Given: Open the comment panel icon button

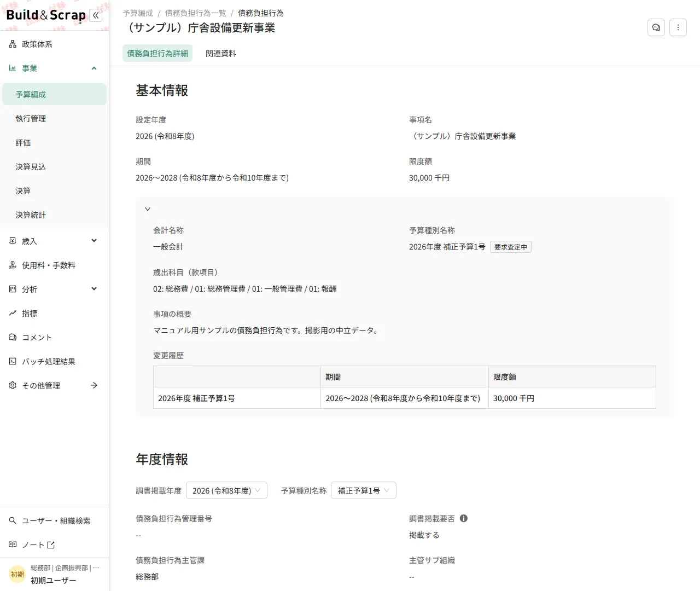Looking at the screenshot, I should [x=656, y=27].
